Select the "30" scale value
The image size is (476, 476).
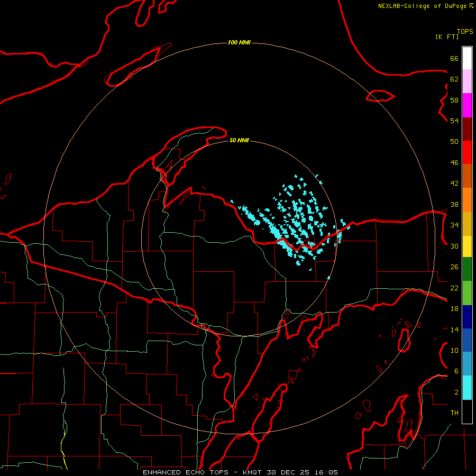454,246
